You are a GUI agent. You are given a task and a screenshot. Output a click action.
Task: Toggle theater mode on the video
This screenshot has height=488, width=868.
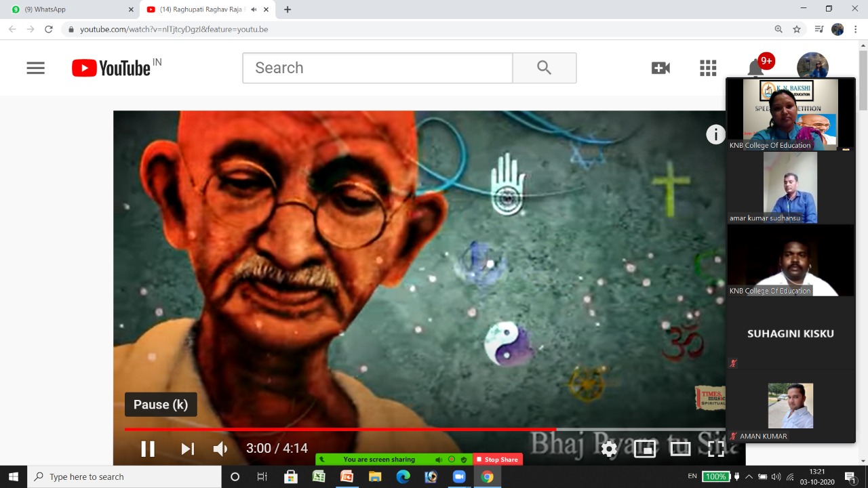(x=680, y=449)
